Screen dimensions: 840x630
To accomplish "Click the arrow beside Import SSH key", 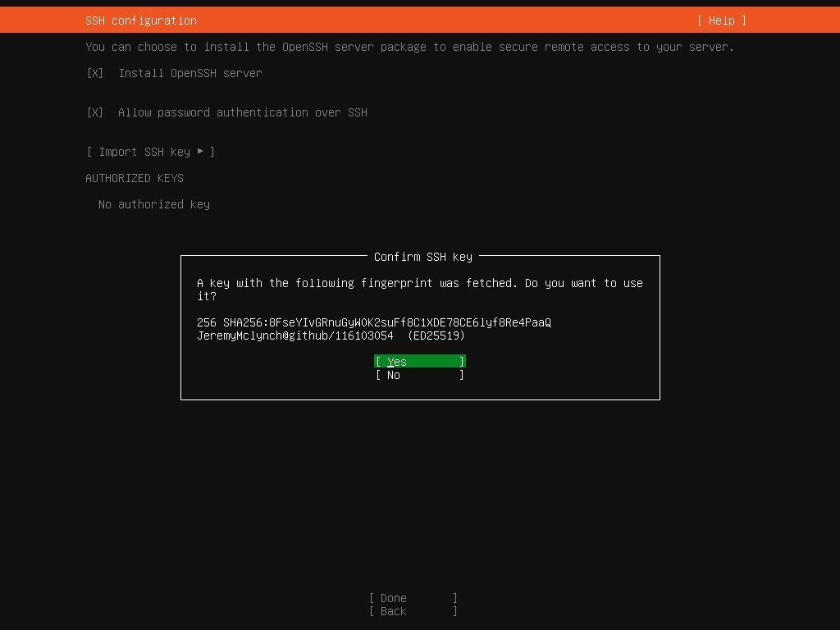I will [200, 152].
